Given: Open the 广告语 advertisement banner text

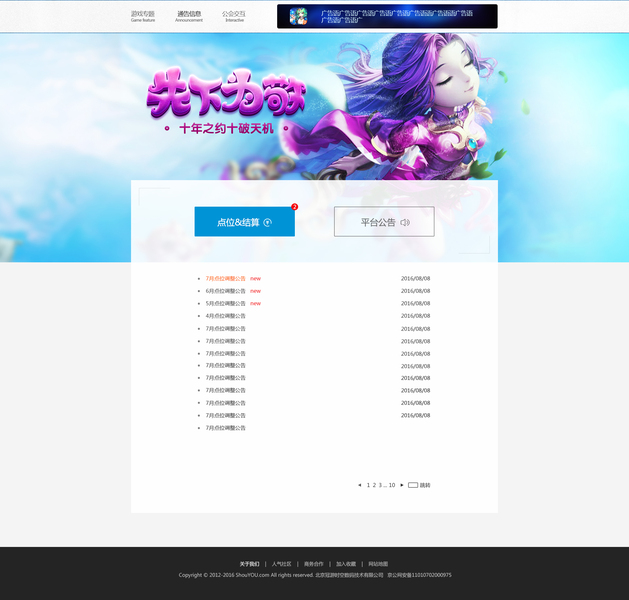Looking at the screenshot, I should point(397,16).
